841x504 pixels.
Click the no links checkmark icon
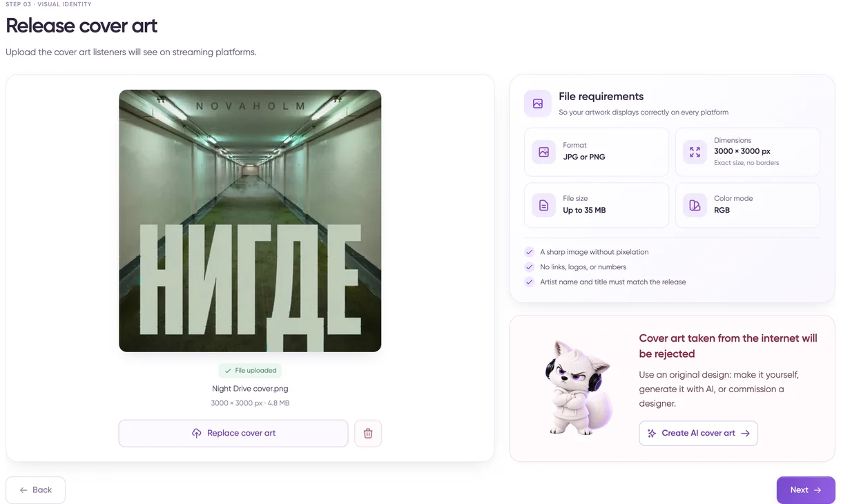(530, 267)
